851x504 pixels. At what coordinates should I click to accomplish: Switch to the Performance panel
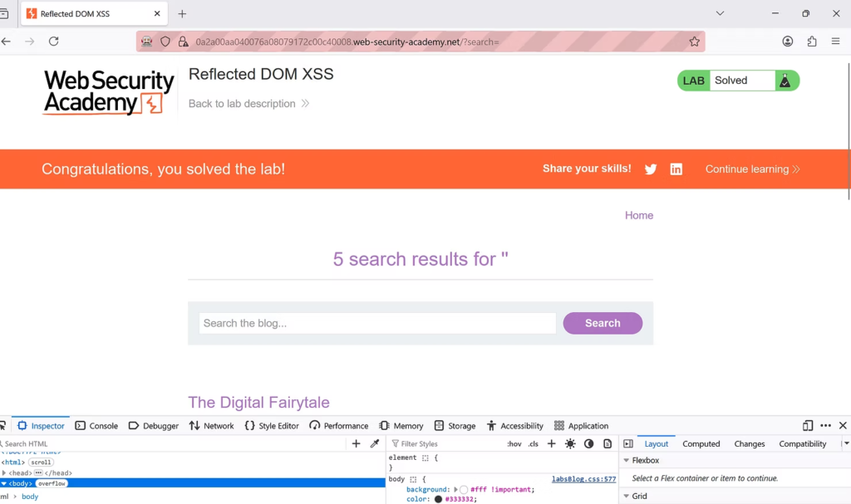[339, 426]
